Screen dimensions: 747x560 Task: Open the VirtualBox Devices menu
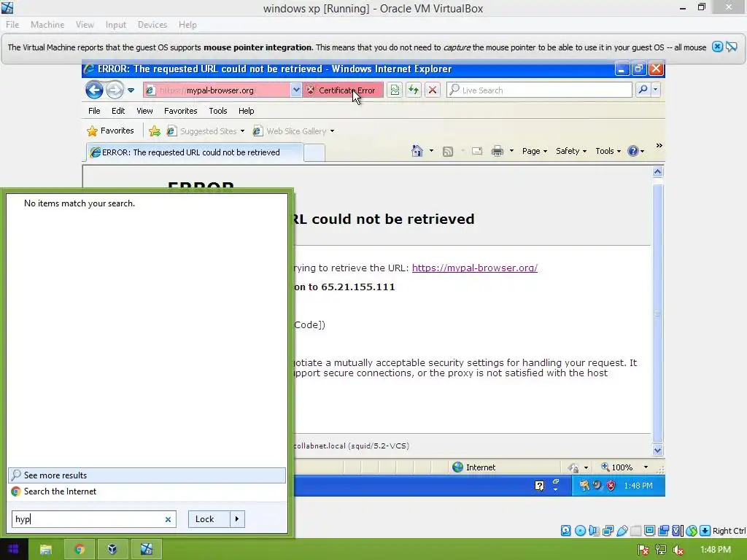click(152, 25)
